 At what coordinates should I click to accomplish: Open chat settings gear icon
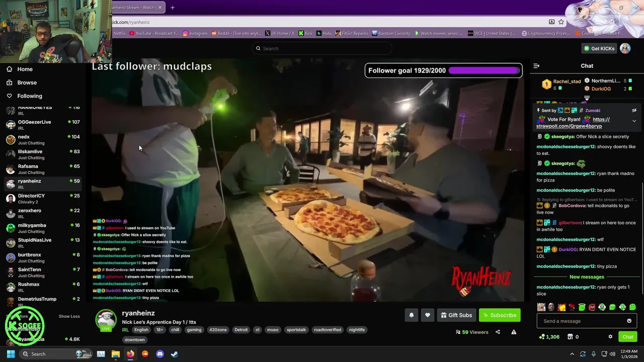(x=610, y=337)
